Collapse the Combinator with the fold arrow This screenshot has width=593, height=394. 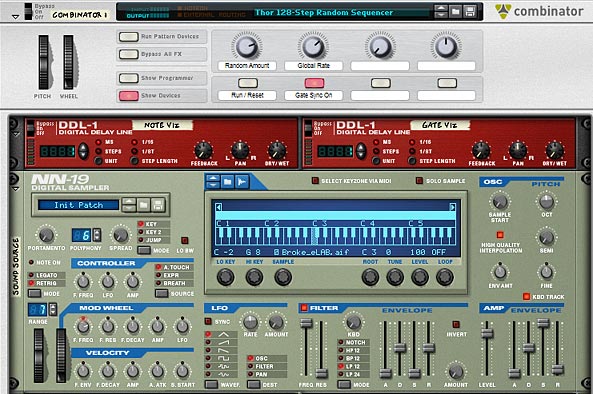point(16,17)
